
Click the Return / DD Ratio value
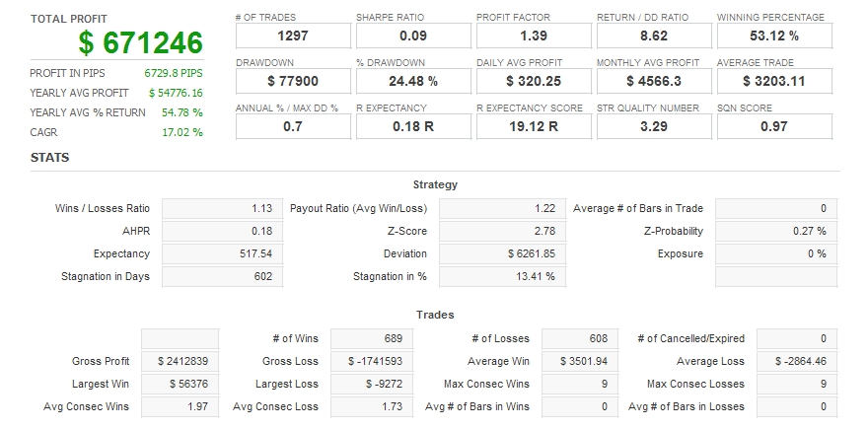654,36
